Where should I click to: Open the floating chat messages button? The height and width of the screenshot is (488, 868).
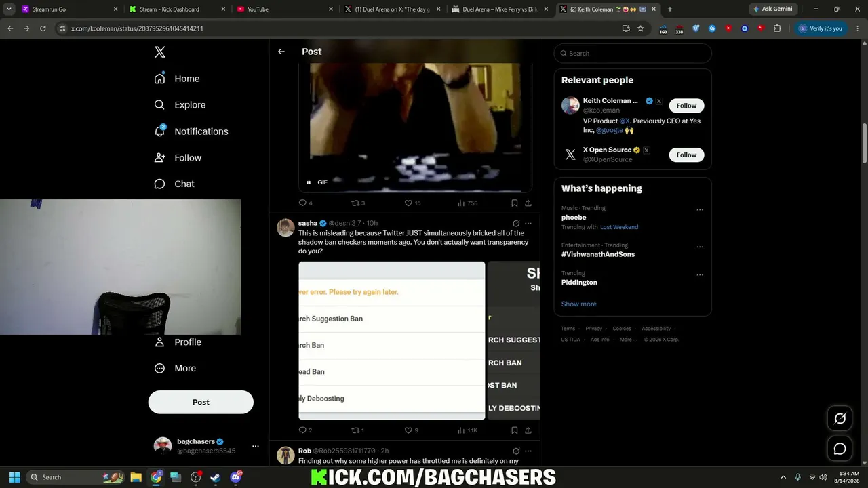[x=840, y=449]
